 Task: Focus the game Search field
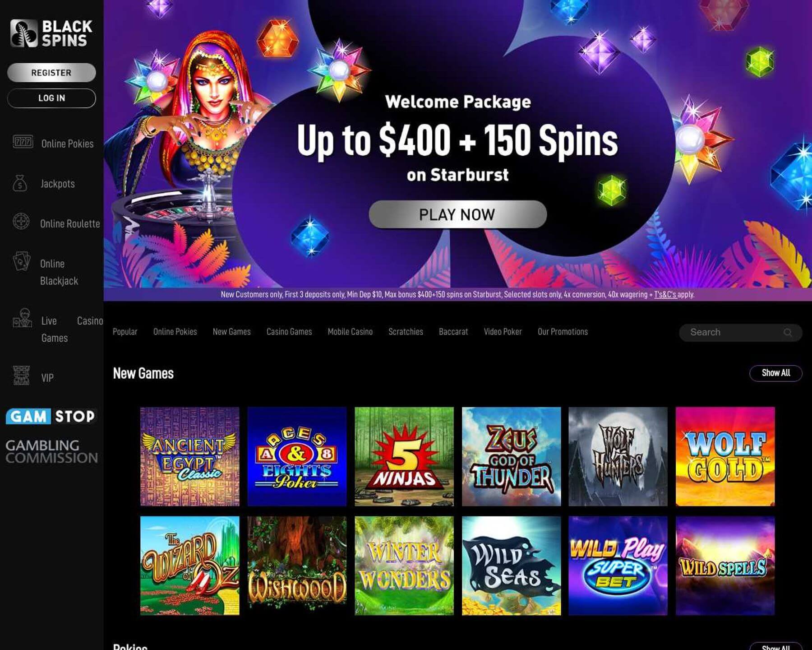740,333
